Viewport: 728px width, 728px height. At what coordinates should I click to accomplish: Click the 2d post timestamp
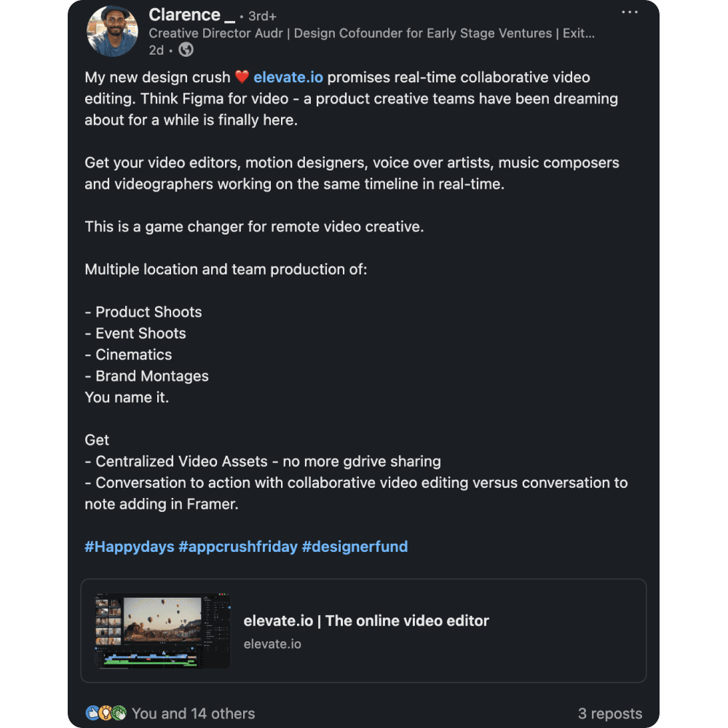156,50
